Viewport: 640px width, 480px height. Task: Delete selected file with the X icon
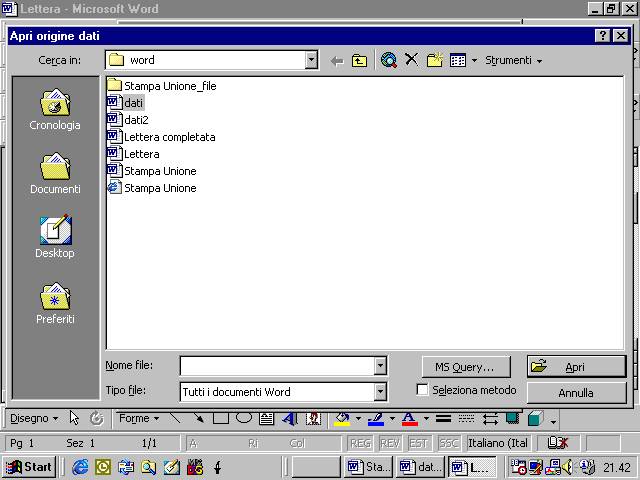pos(411,60)
